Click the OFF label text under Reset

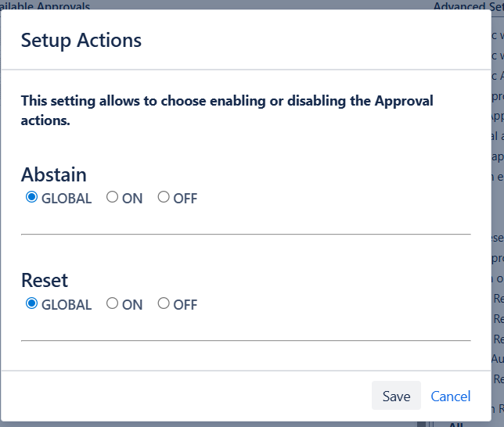(x=185, y=305)
